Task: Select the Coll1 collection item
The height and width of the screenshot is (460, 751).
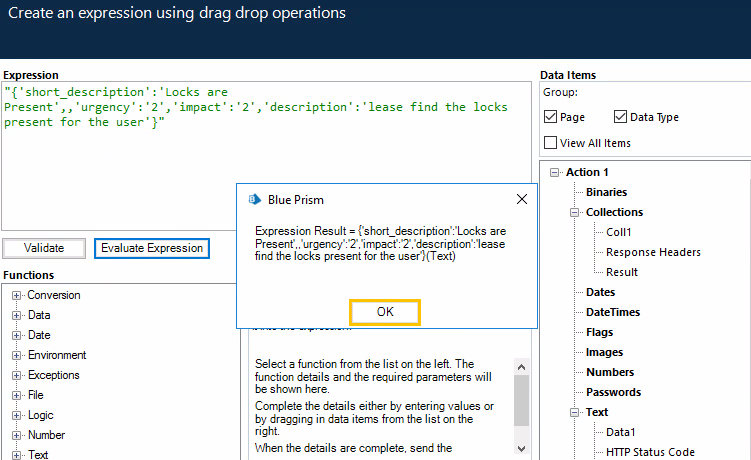Action: (x=619, y=232)
